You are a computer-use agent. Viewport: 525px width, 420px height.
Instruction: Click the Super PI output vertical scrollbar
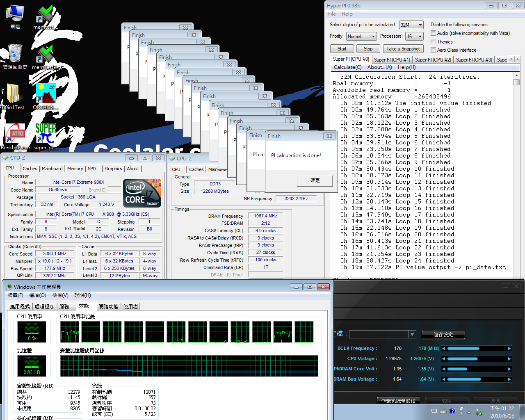516,176
